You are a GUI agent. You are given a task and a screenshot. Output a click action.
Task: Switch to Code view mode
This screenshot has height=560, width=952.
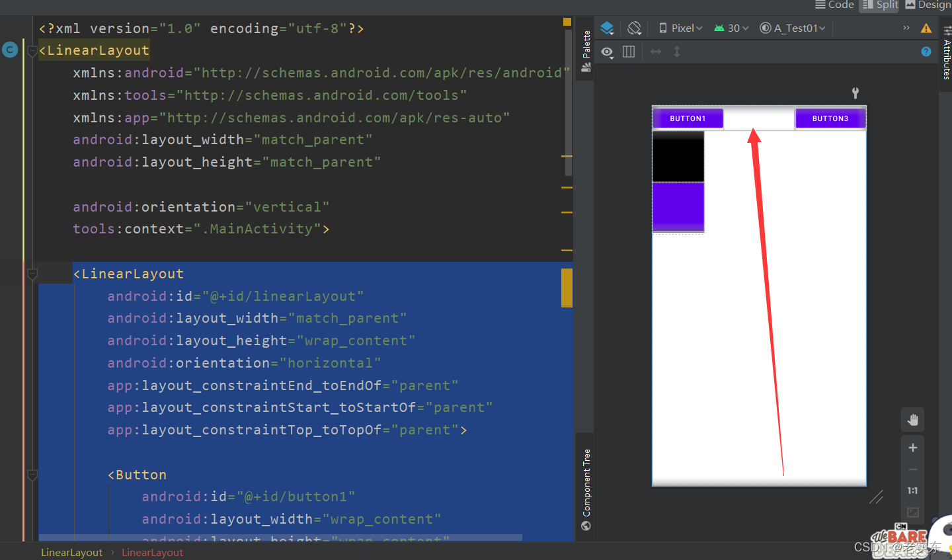(x=834, y=5)
